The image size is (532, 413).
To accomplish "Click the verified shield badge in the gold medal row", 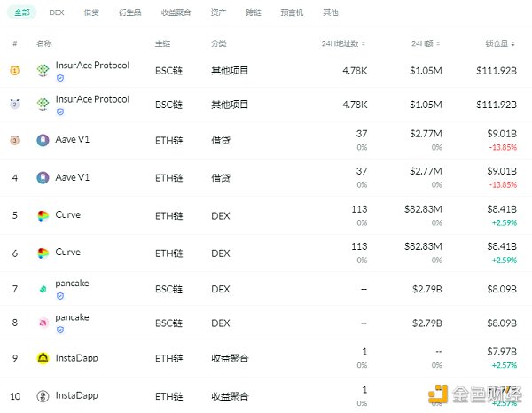I will pos(60,78).
